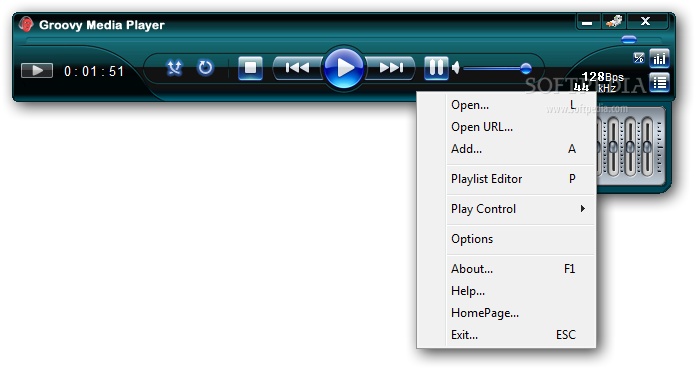Click the seek bar position handle
This screenshot has height=369, width=696.
(x=629, y=40)
